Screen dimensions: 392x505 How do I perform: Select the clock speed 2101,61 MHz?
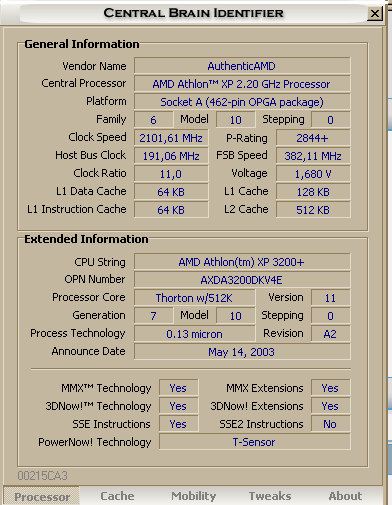(x=171, y=138)
